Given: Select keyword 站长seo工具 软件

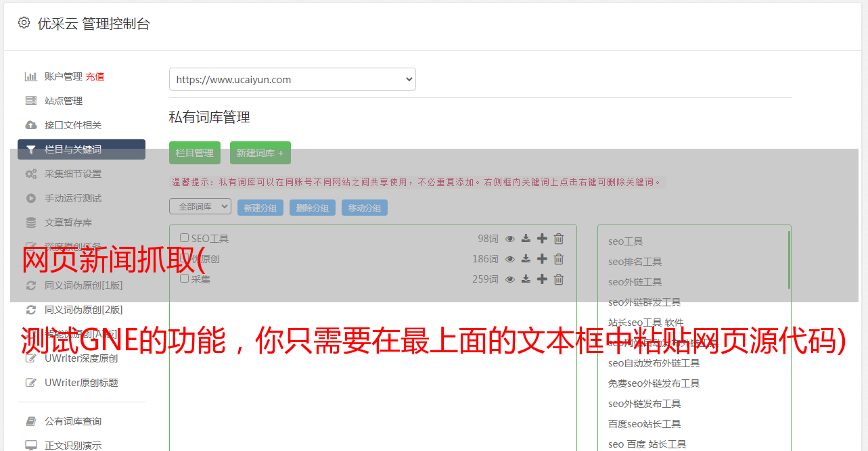Looking at the screenshot, I should pos(646,323).
